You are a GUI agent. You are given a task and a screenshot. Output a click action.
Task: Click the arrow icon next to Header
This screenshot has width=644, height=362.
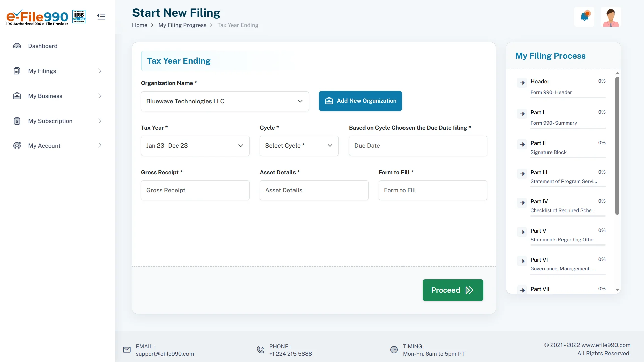(522, 83)
